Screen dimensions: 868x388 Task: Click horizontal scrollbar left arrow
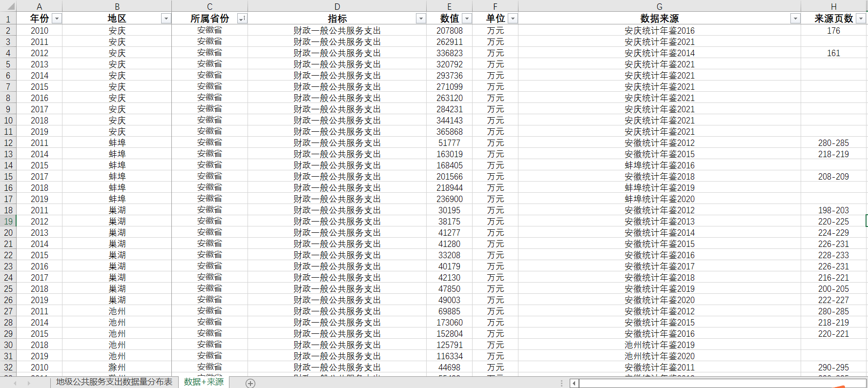[x=575, y=383]
